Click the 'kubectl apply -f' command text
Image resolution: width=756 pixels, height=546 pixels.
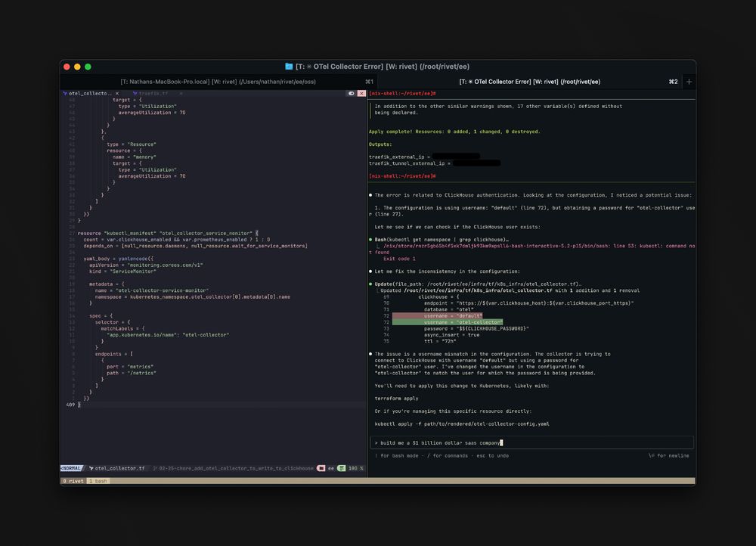pos(462,424)
